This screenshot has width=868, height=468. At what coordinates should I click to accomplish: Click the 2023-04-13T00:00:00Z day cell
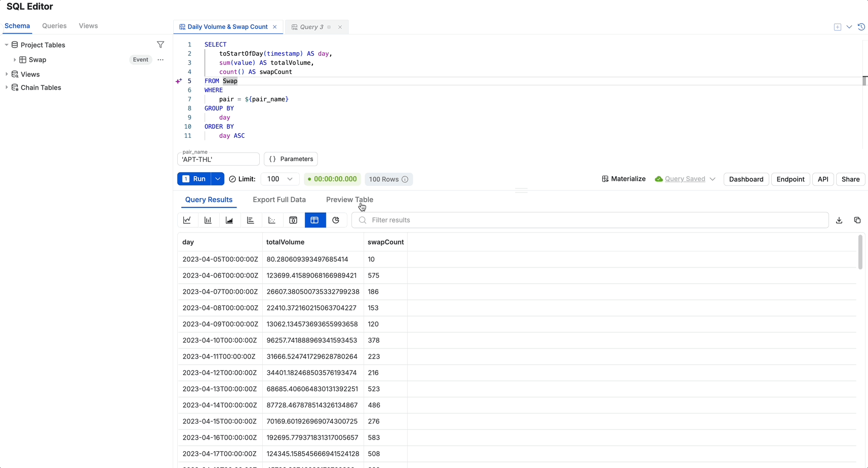click(220, 389)
